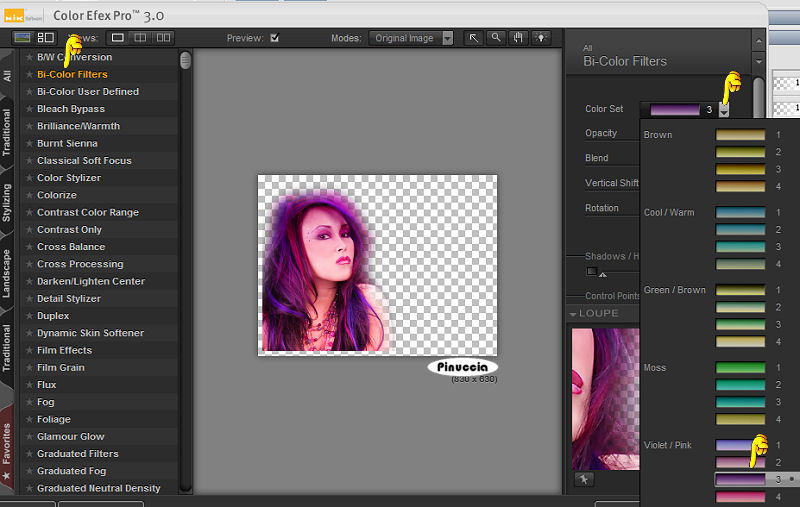Open the Landscape category tab
Screen dimensions: 800x507
[x=7, y=272]
